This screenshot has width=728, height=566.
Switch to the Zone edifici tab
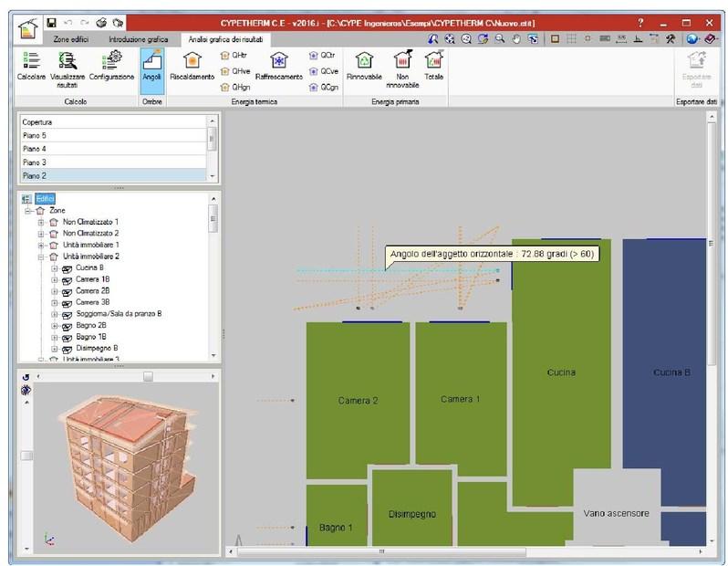click(x=70, y=40)
